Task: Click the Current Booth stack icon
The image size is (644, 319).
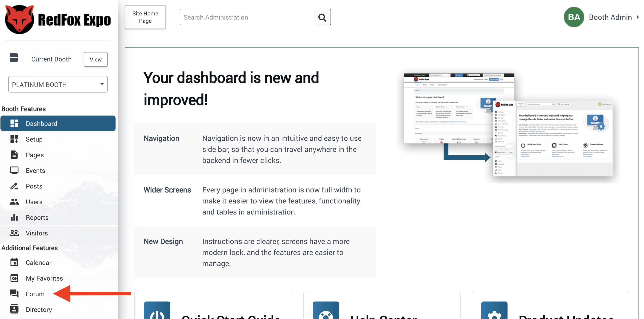Action: click(x=14, y=58)
